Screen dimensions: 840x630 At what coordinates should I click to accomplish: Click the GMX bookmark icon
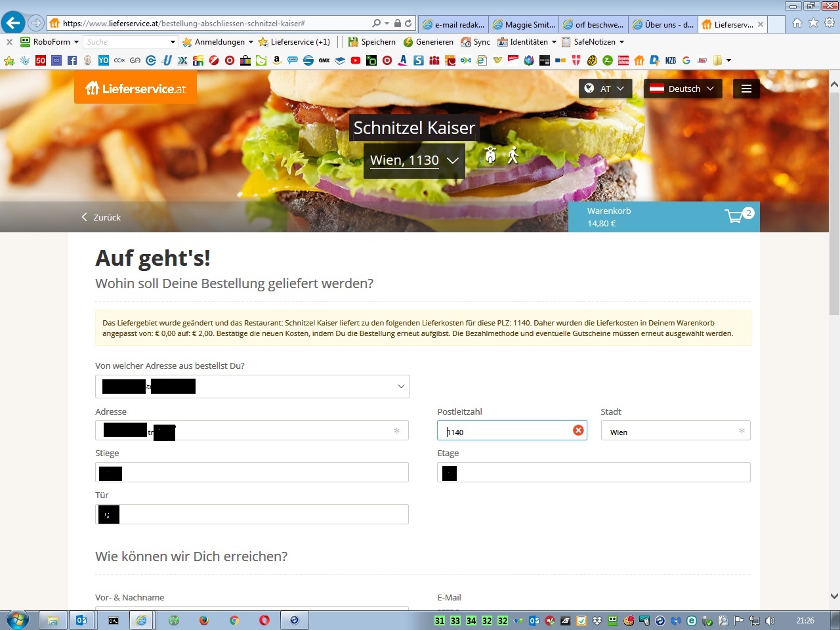coord(324,60)
